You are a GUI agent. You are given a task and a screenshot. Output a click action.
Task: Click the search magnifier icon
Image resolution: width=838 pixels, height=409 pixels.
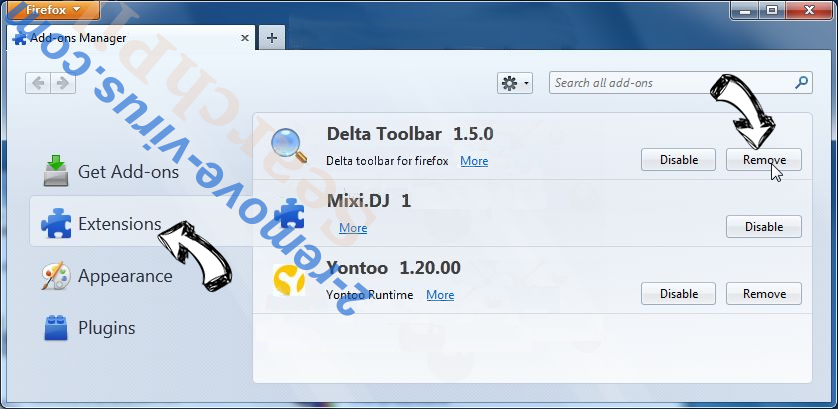(x=801, y=83)
